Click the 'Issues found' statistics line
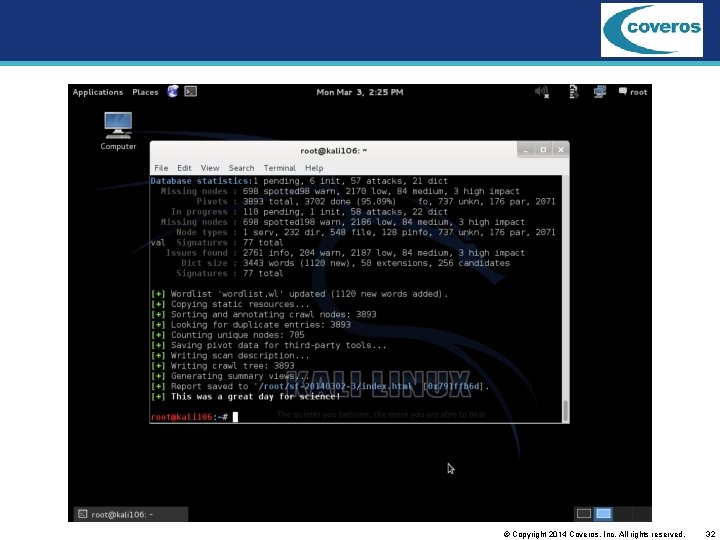 (x=345, y=253)
